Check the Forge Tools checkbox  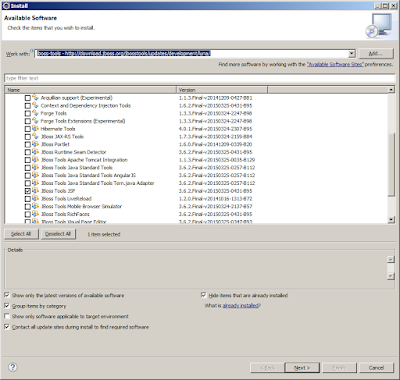pyautogui.click(x=28, y=114)
